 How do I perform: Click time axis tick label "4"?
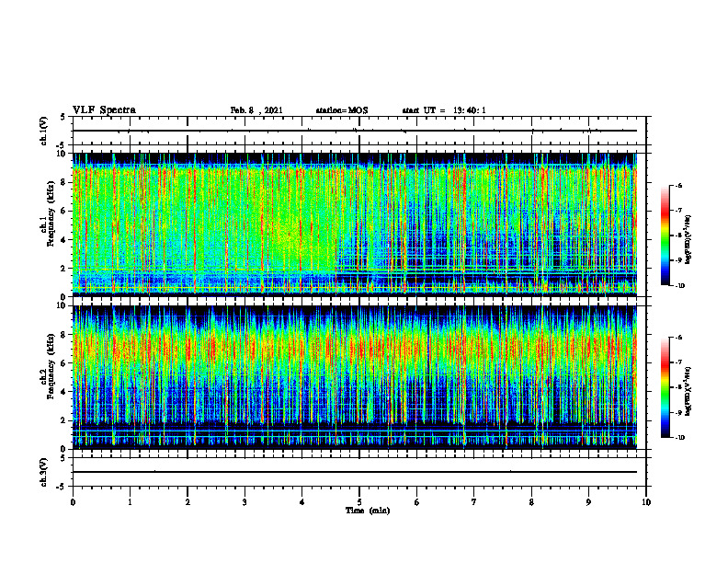tap(302, 502)
